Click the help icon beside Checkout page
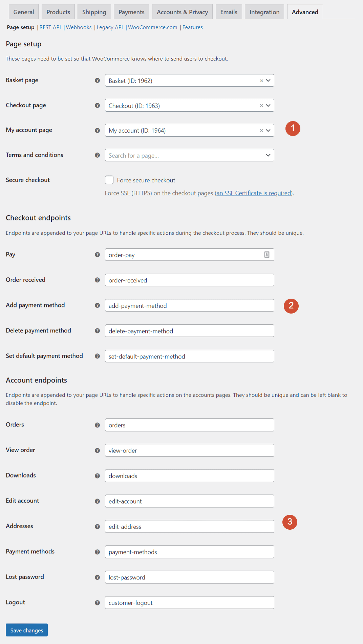The width and height of the screenshot is (363, 644). coord(98,106)
